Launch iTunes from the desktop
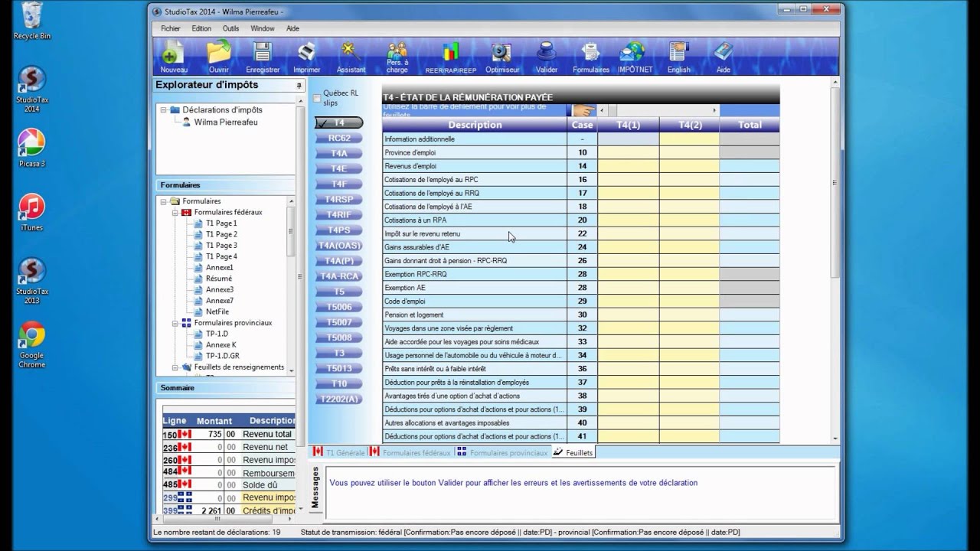Image resolution: width=980 pixels, height=551 pixels. 32,212
